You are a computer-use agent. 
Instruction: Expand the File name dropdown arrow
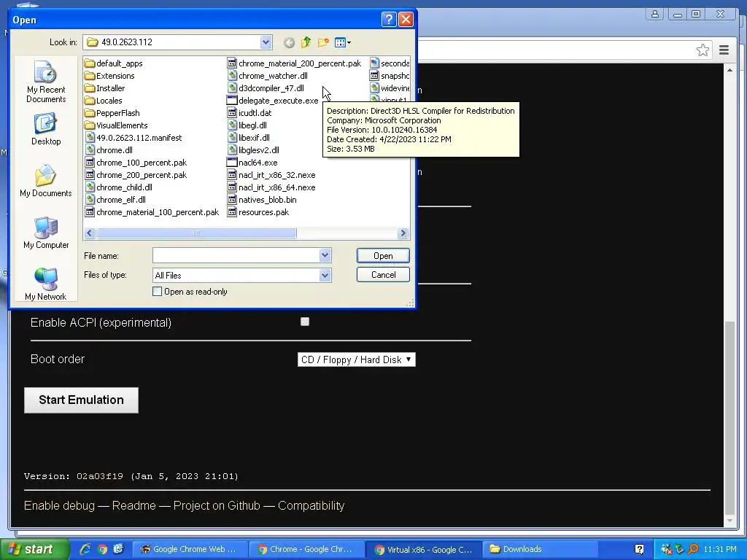(325, 256)
